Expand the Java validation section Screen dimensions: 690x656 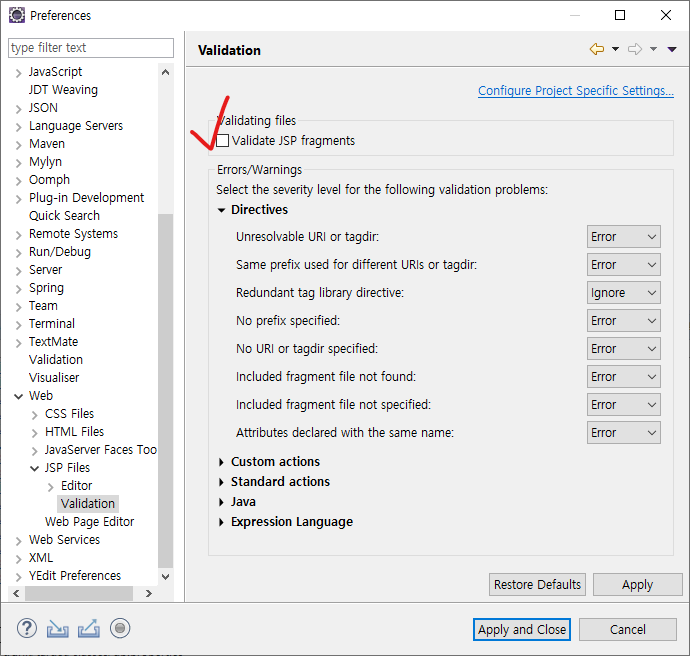(x=221, y=502)
